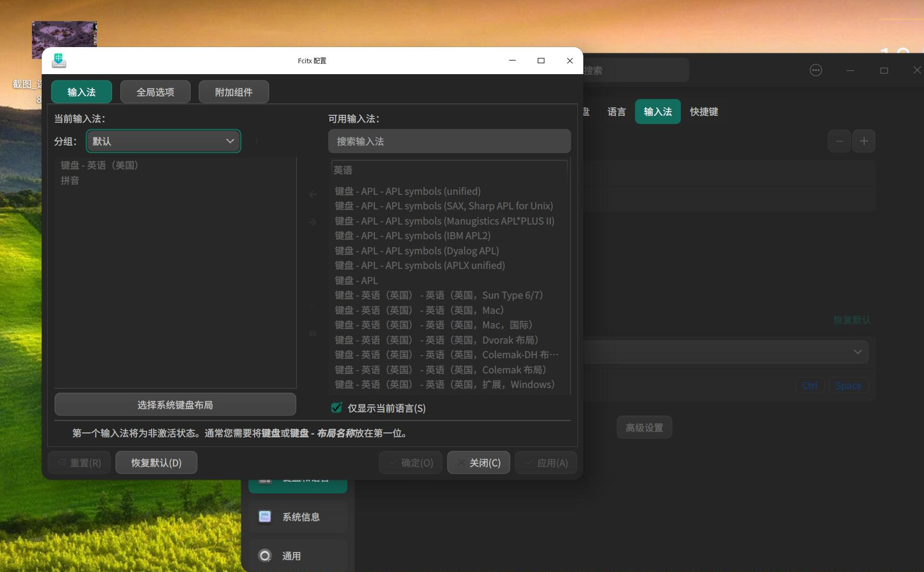Click inside the 搜索输入法 search field

pos(448,141)
